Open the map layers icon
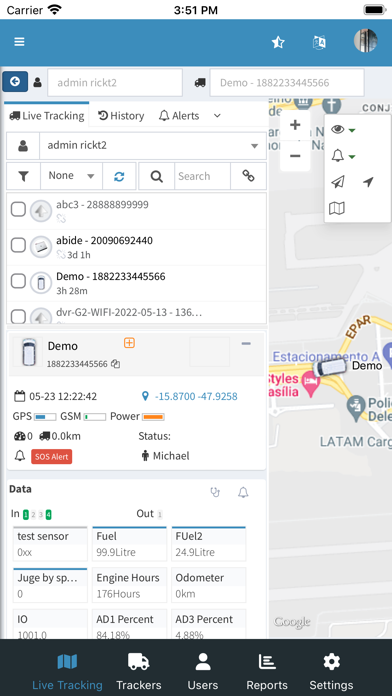Image resolution: width=392 pixels, height=696 pixels. [x=337, y=208]
